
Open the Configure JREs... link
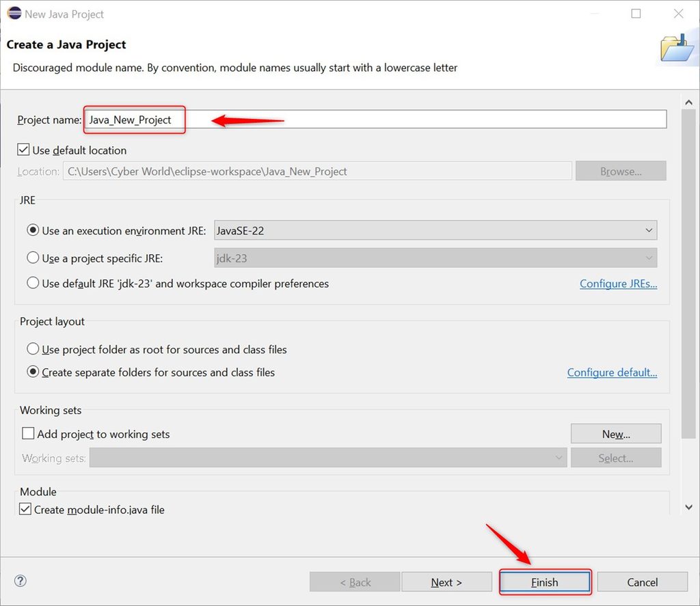coord(618,284)
